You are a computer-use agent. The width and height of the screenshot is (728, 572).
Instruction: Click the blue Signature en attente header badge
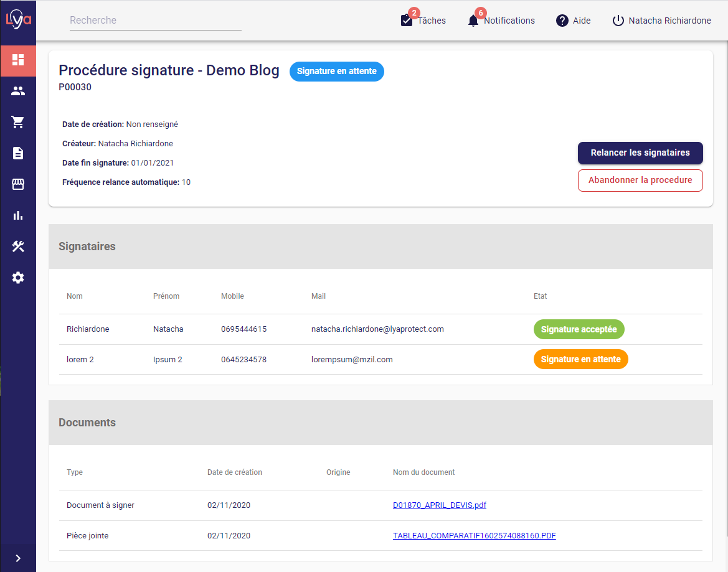(x=337, y=72)
